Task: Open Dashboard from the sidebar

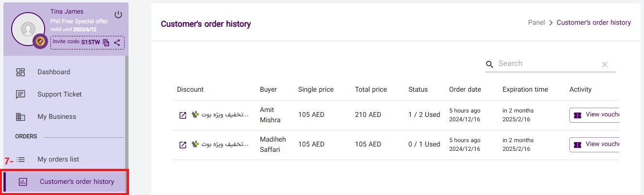Action: pyautogui.click(x=53, y=72)
